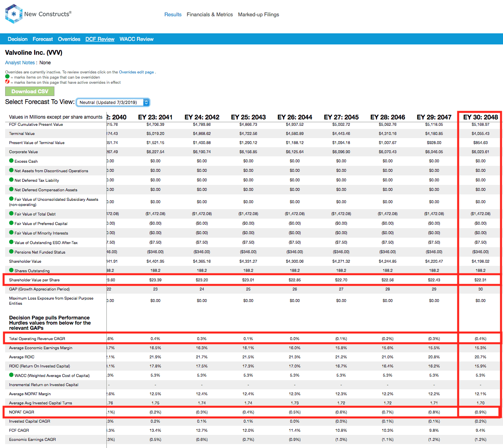Click Shareholder Value per Share row label
Screen dimensions: 503x448
[x=35, y=280]
